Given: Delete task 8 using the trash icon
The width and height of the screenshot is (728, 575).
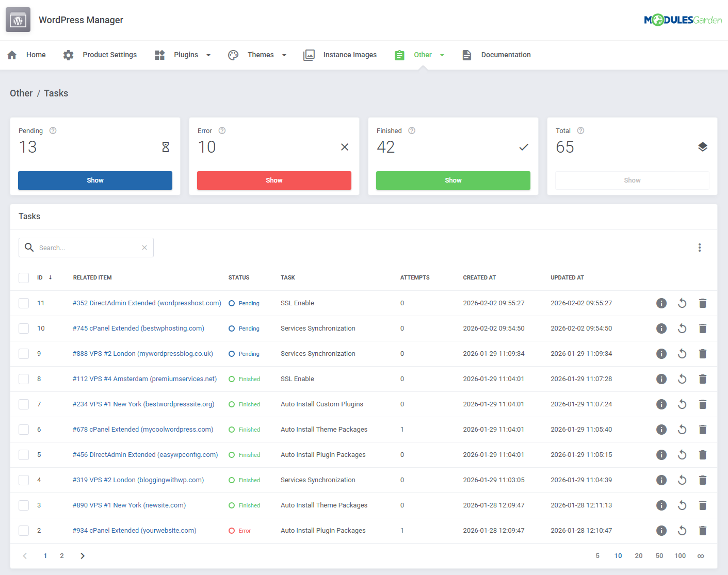Looking at the screenshot, I should coord(703,379).
